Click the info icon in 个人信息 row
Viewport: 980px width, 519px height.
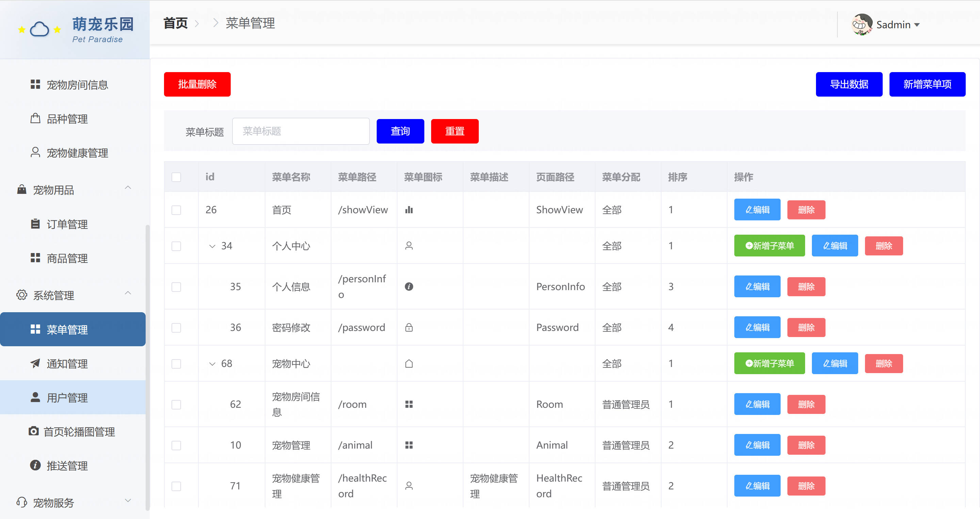point(409,287)
